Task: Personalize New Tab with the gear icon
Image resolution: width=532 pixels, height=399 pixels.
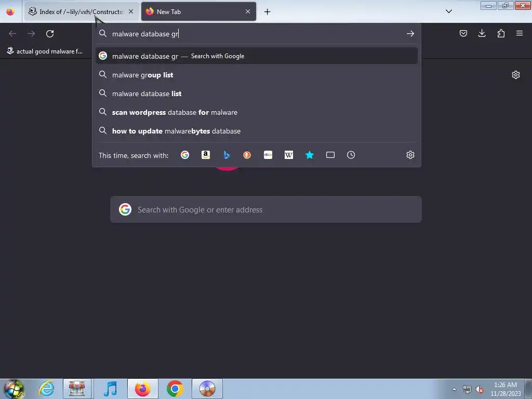Action: click(516, 75)
